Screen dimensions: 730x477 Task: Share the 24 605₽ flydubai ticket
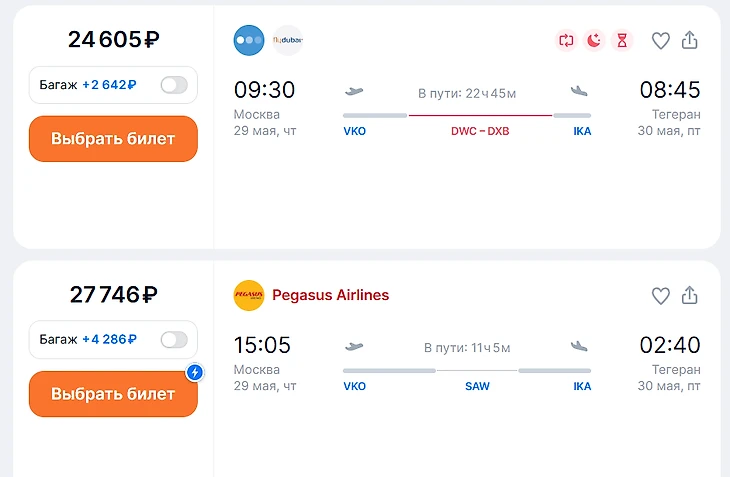coord(689,41)
